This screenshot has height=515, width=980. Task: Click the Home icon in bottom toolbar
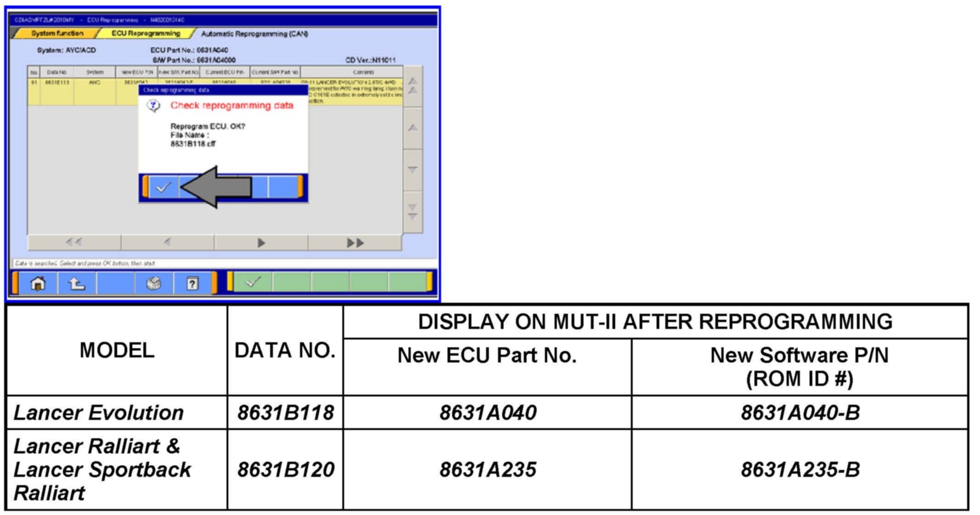pos(38,283)
